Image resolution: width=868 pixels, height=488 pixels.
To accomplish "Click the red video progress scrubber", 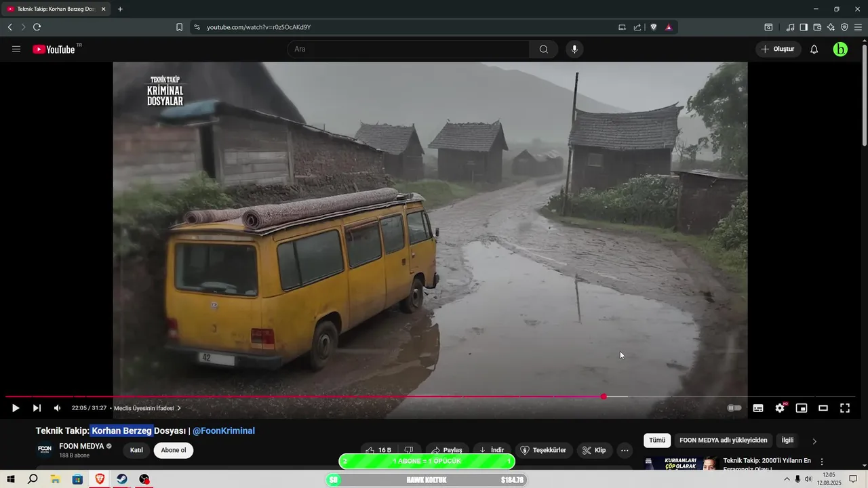I will coord(604,396).
